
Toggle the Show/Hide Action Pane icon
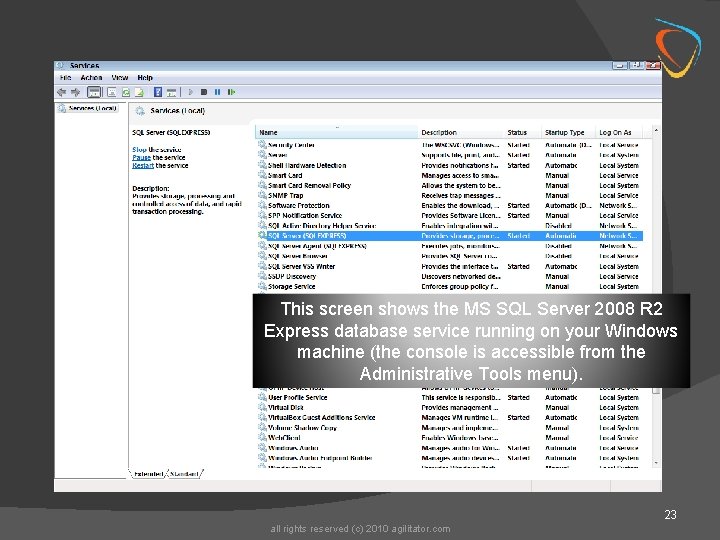click(x=171, y=92)
